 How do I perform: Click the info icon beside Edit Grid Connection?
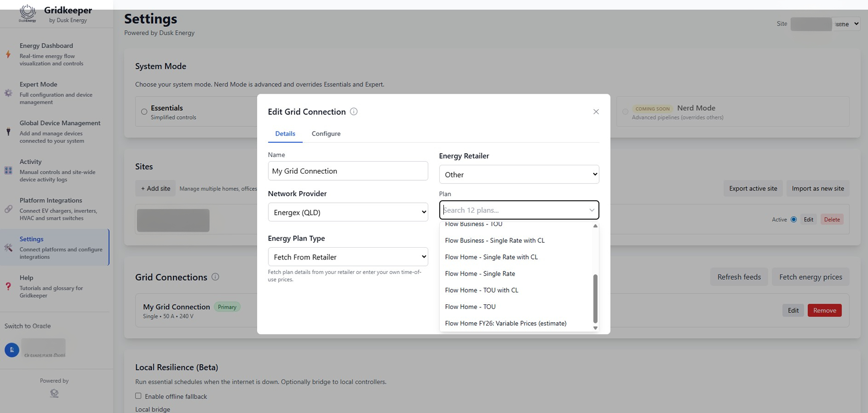point(354,111)
